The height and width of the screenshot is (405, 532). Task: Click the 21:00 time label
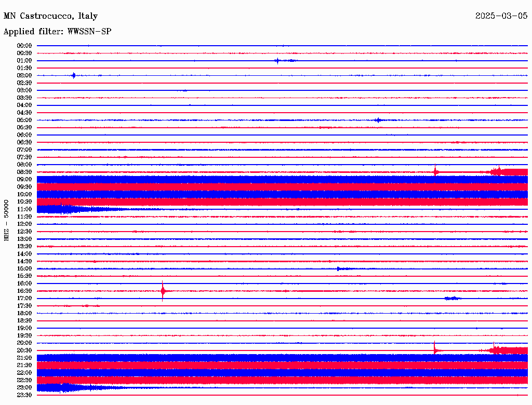coord(24,358)
